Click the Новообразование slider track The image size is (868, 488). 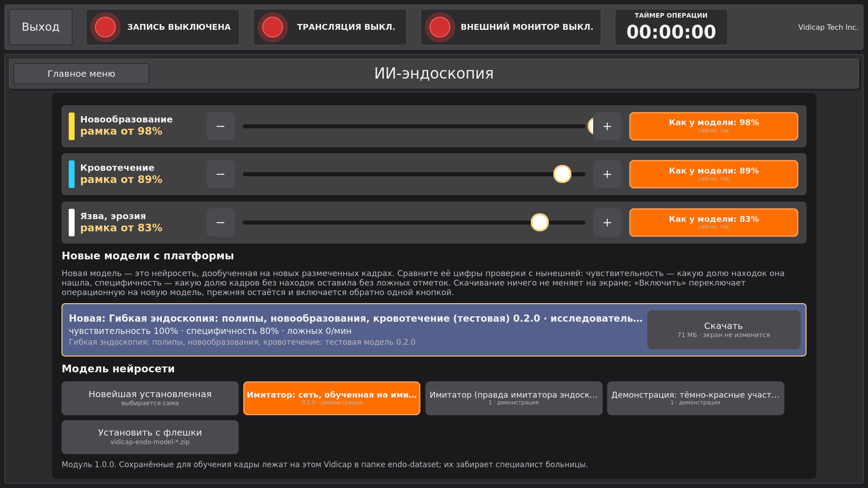tap(414, 126)
